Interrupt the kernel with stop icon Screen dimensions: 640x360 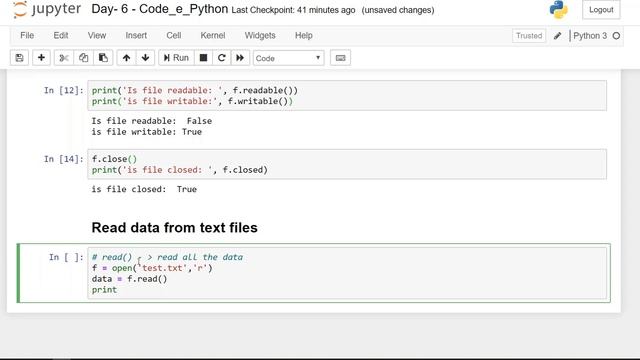tap(203, 58)
